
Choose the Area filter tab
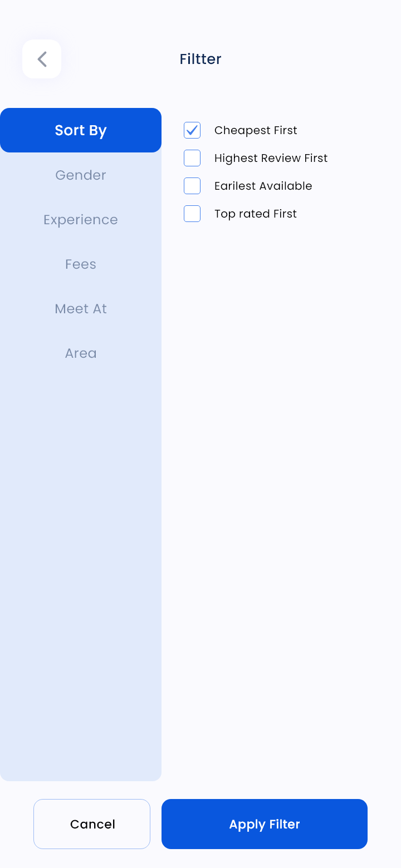tap(81, 353)
